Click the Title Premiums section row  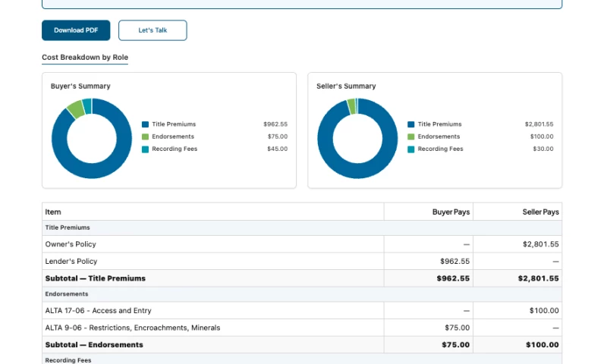pos(302,227)
